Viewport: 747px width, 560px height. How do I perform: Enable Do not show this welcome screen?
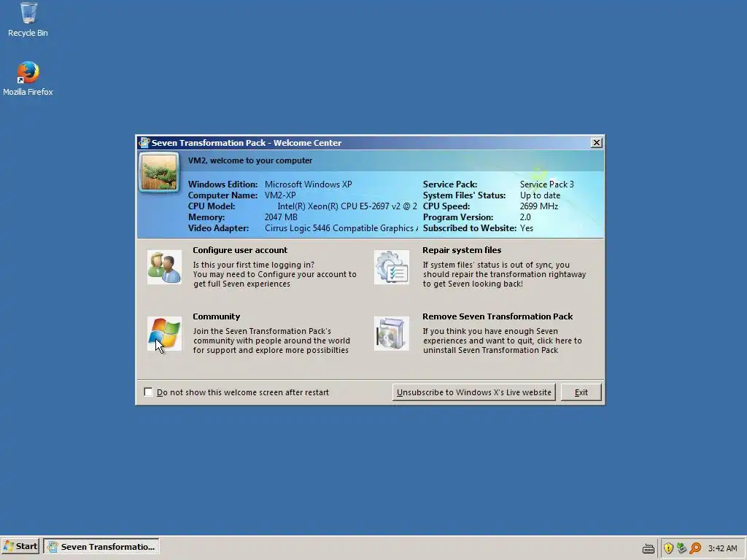(x=148, y=392)
